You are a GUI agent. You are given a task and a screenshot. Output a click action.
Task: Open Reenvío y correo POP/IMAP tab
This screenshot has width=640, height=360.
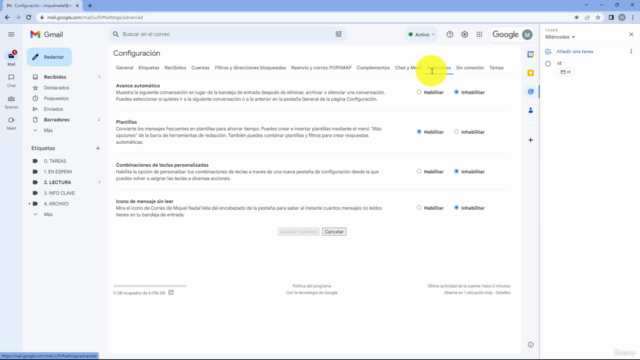coord(321,68)
